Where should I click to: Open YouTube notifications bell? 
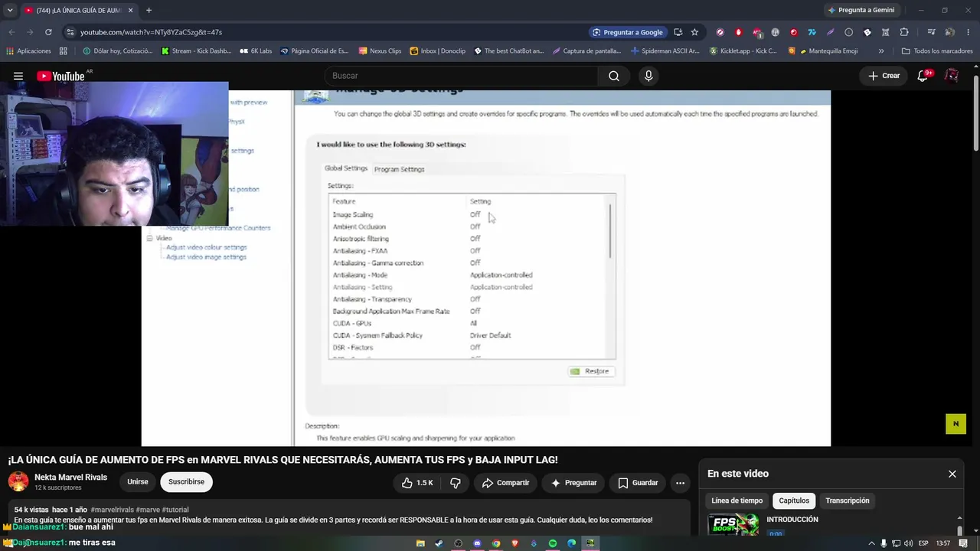click(923, 76)
